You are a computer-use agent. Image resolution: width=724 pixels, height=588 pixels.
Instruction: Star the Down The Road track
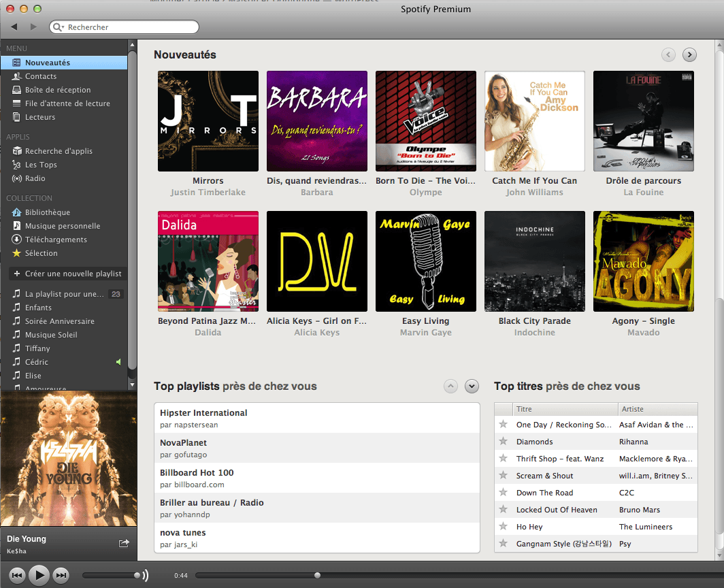[504, 492]
